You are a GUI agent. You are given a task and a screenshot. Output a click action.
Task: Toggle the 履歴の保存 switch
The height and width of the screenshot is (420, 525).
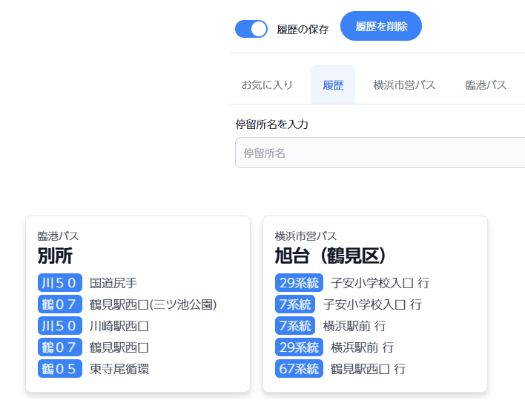pyautogui.click(x=251, y=29)
